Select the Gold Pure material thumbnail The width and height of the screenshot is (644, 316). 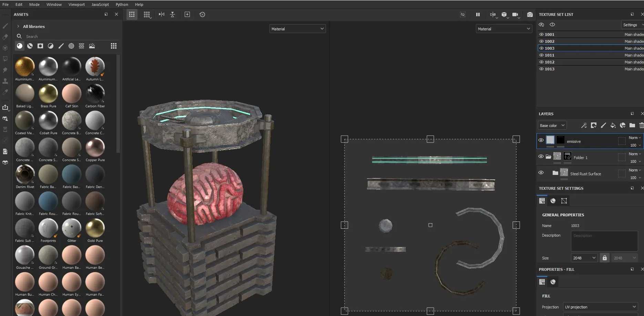click(x=95, y=228)
